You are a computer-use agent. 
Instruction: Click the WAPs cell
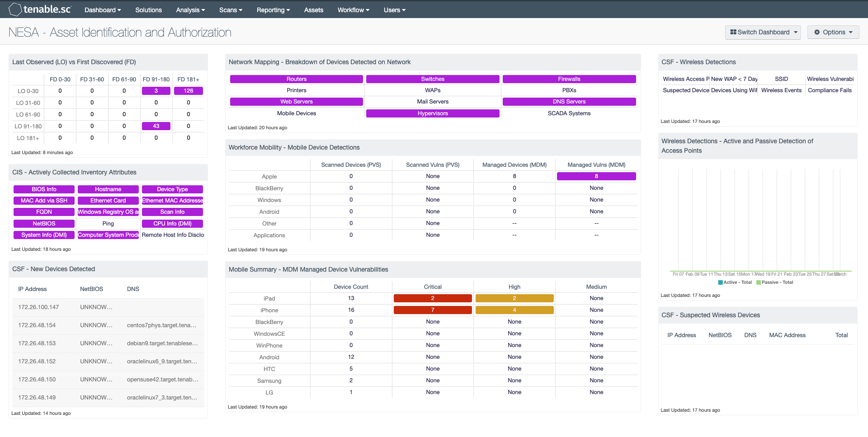click(x=433, y=90)
